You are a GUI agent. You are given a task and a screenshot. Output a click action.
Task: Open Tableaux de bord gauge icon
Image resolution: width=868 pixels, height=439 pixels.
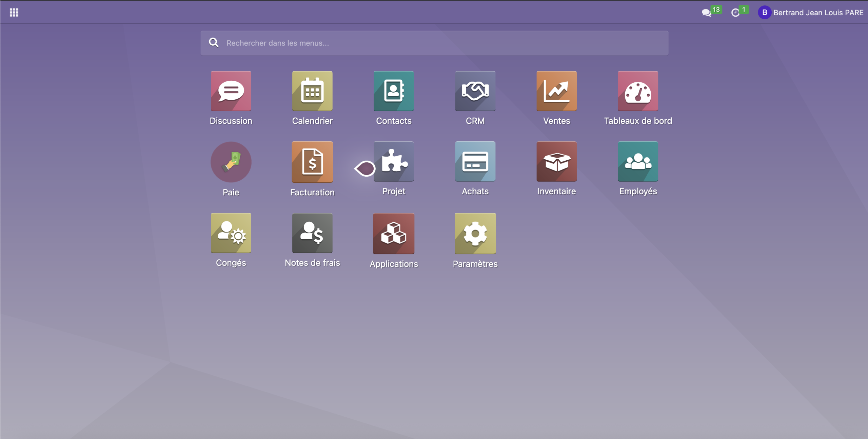coord(638,91)
